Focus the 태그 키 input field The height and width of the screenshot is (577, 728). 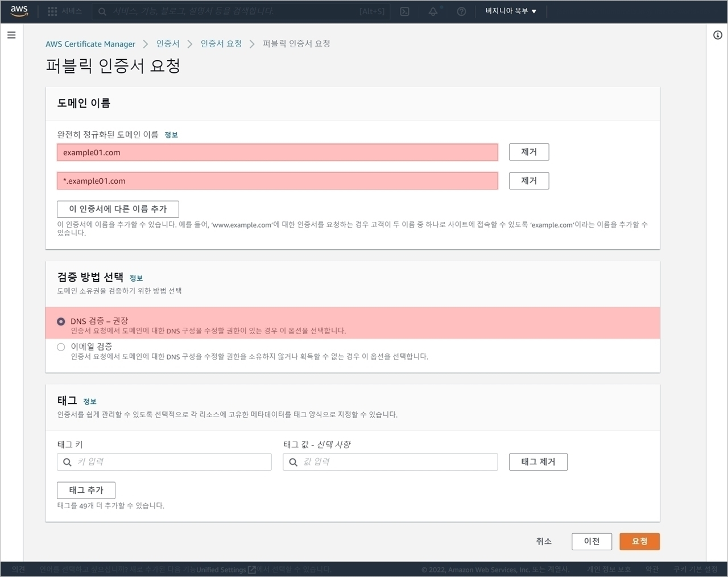click(164, 462)
